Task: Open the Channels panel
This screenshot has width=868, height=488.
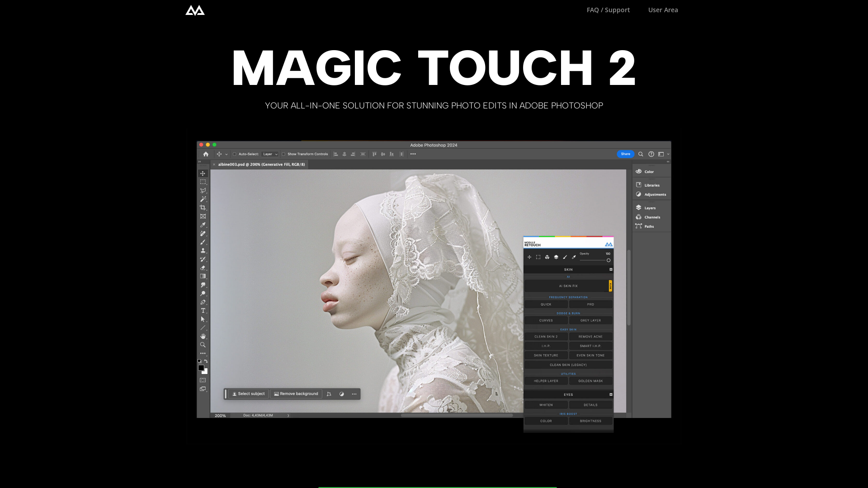Action: pyautogui.click(x=648, y=217)
